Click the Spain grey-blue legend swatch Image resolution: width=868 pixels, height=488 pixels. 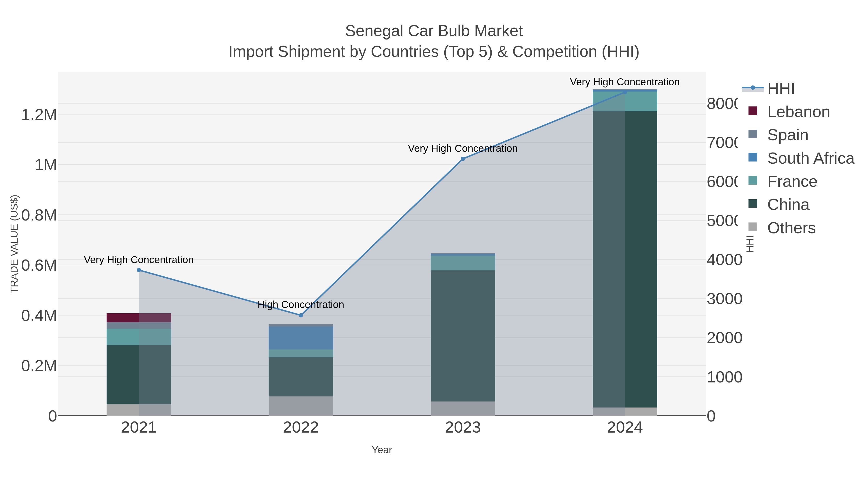753,134
